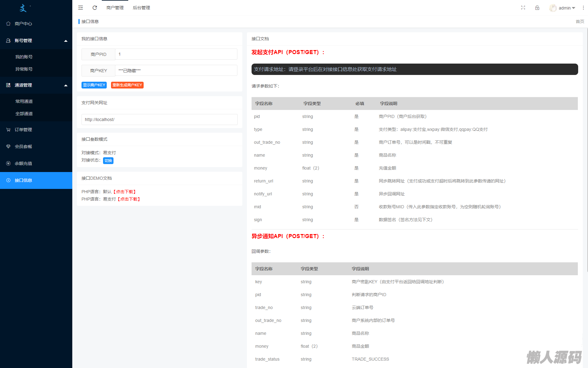Toggle the 对接状态 switch button
Viewport: 588px width, 368px height.
(x=108, y=160)
